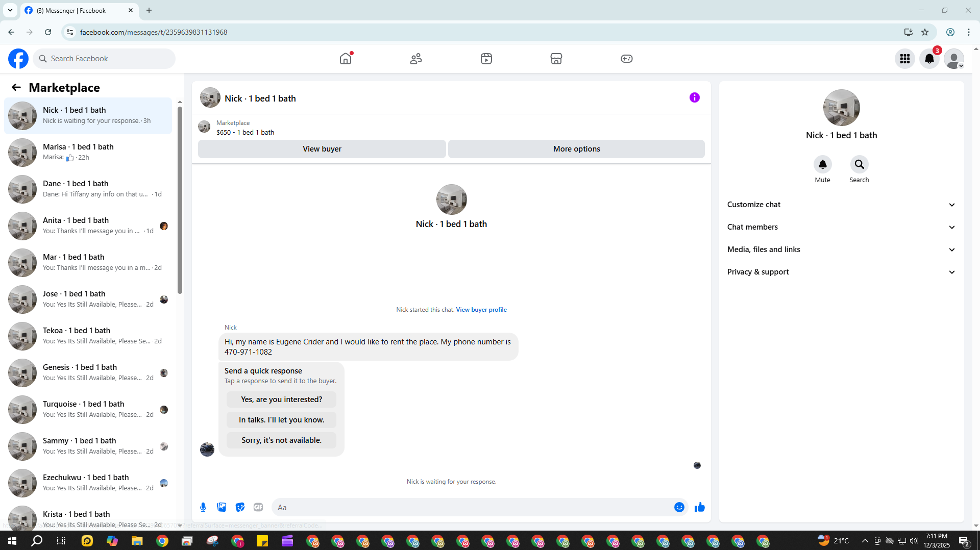Open More options for the listing
Viewport: 980px width, 550px height.
pos(577,149)
